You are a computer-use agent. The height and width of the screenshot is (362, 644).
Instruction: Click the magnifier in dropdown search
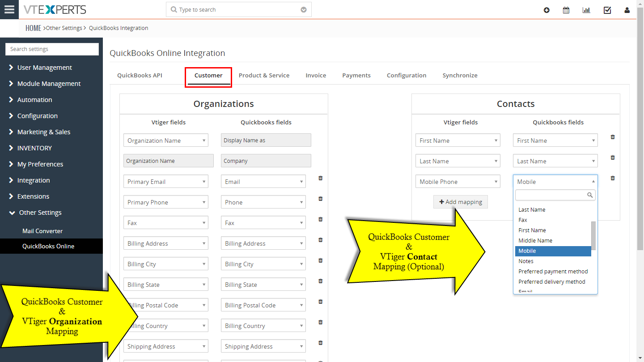coord(590,195)
